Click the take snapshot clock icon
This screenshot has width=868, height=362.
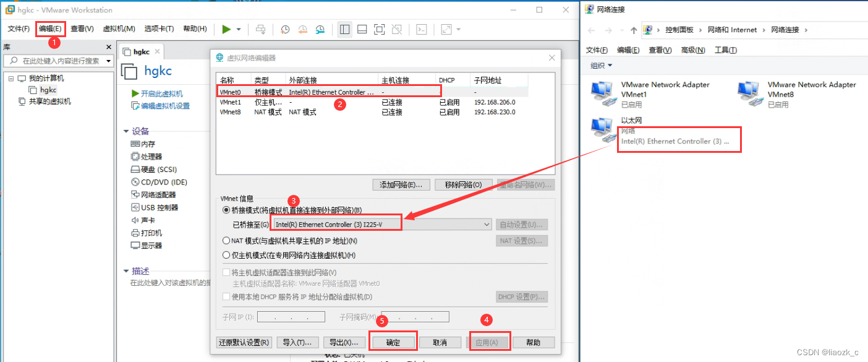285,29
